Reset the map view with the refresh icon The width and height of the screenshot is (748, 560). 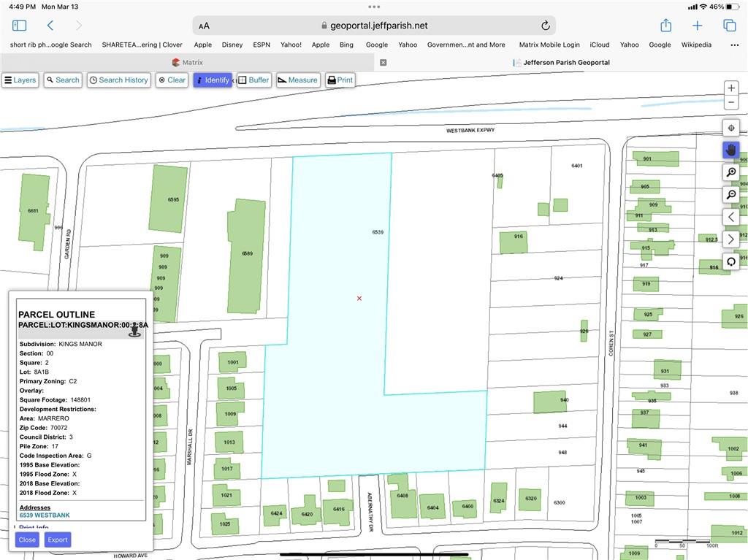(730, 261)
